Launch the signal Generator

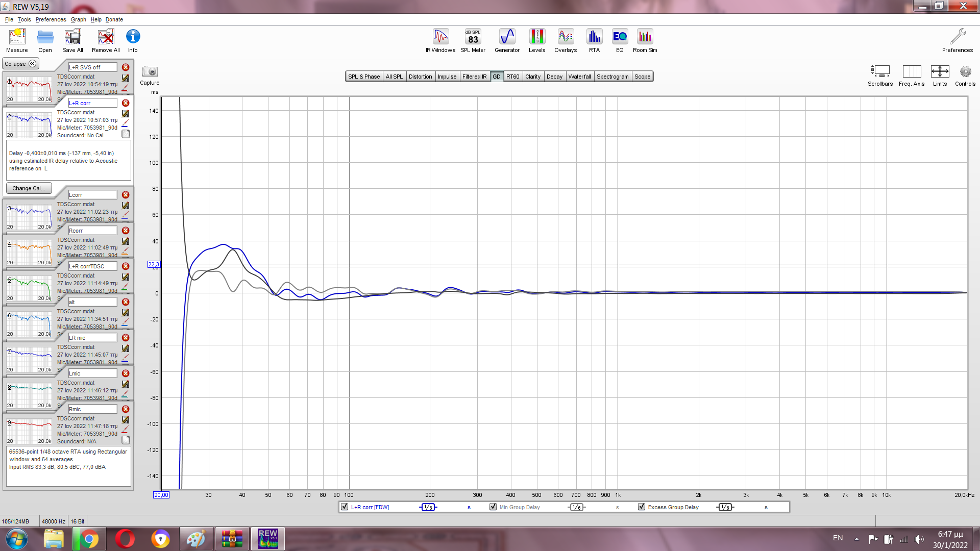507,40
